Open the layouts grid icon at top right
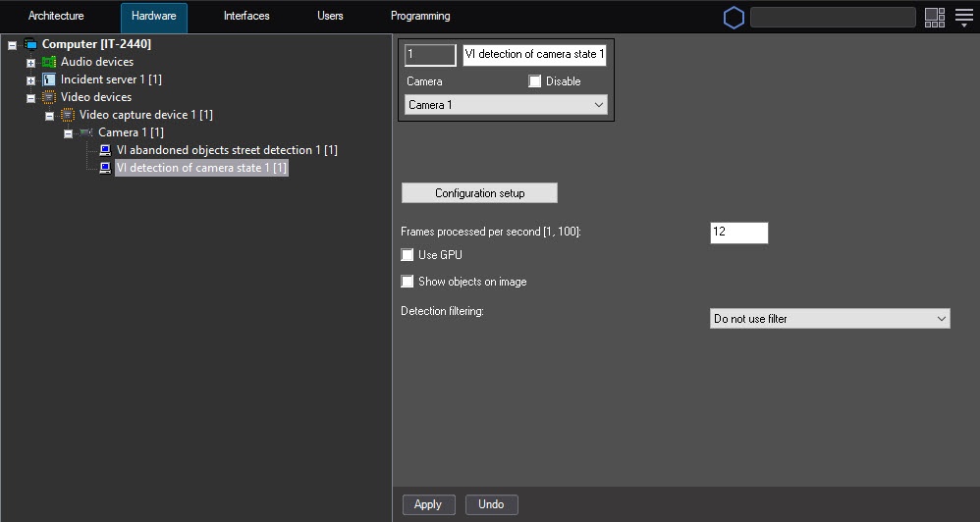980x522 pixels. pos(935,18)
